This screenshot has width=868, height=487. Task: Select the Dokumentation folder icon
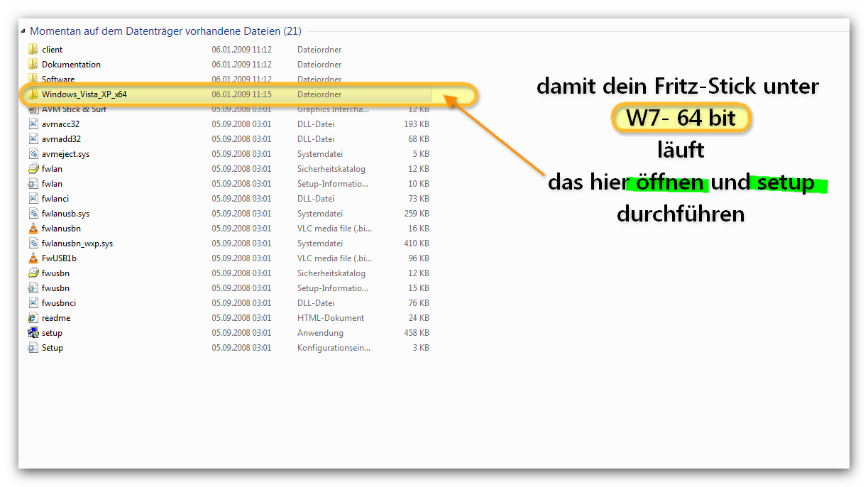(x=33, y=65)
